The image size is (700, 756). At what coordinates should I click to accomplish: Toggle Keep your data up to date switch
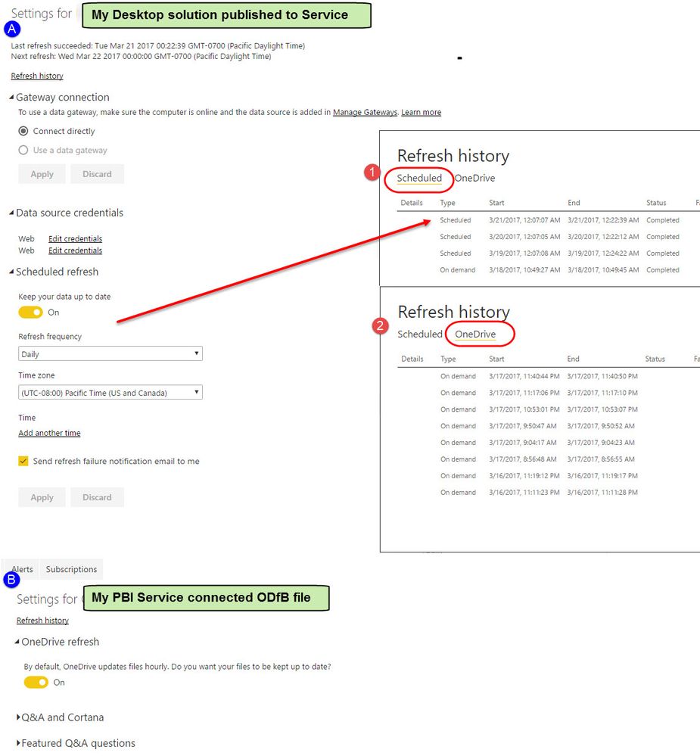[31, 312]
